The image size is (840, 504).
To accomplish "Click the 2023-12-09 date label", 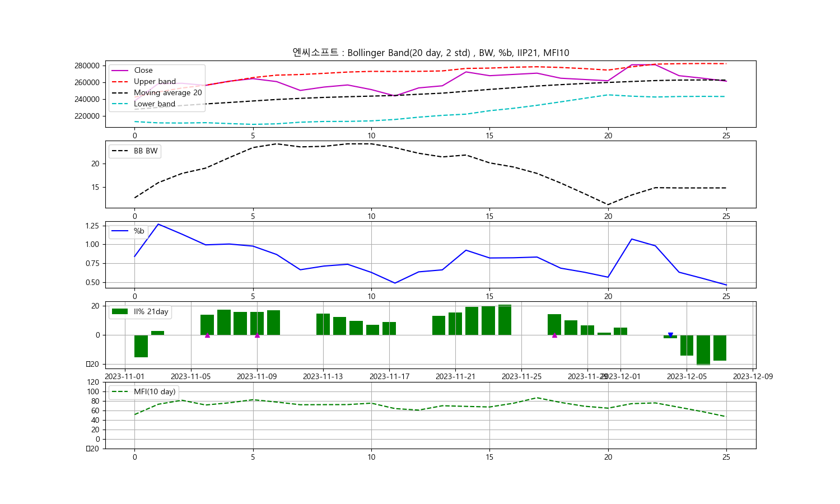I will pyautogui.click(x=753, y=376).
